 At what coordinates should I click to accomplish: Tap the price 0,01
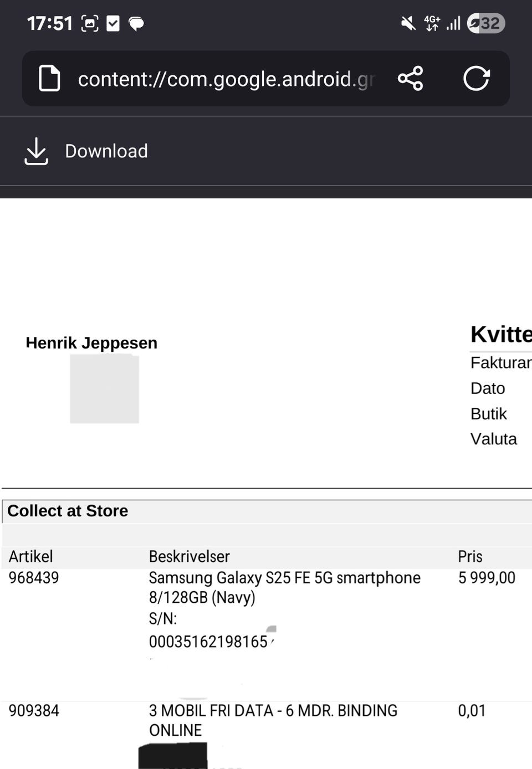pos(472,711)
